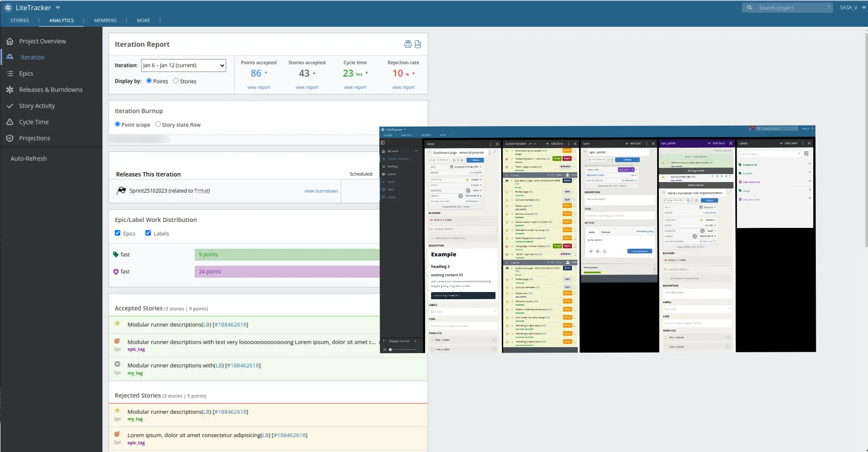Click the print icon in Iteration Report
The width and height of the screenshot is (868, 452).
point(408,44)
